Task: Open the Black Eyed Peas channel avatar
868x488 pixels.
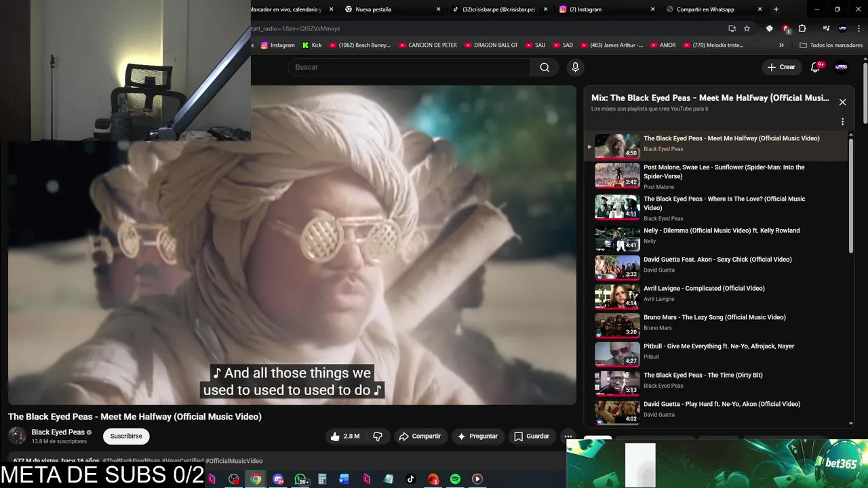Action: [x=17, y=436]
